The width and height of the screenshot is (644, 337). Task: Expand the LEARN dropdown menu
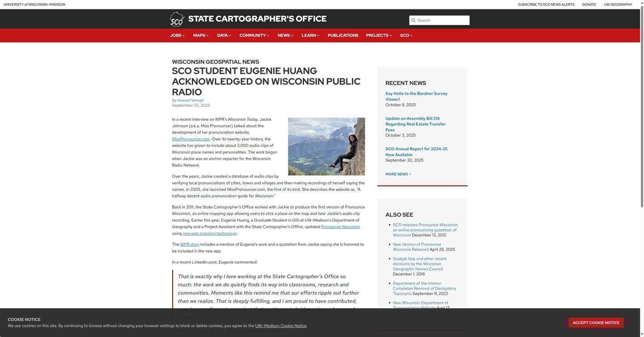pos(310,35)
